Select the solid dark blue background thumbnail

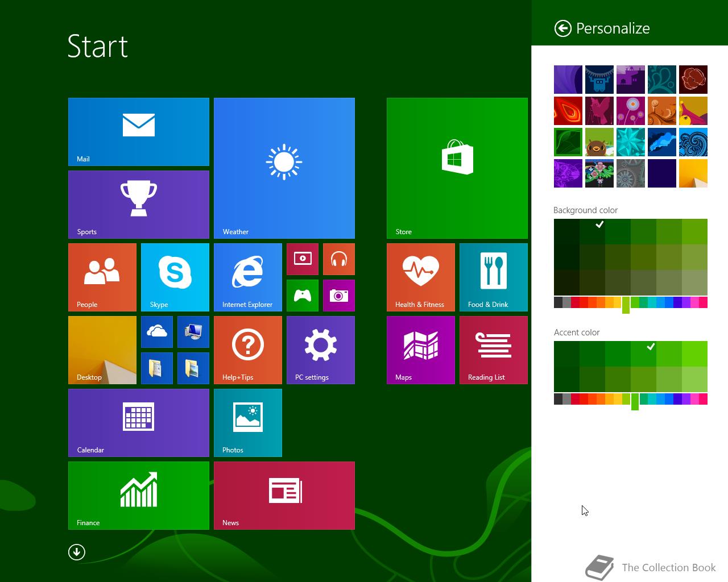click(662, 173)
